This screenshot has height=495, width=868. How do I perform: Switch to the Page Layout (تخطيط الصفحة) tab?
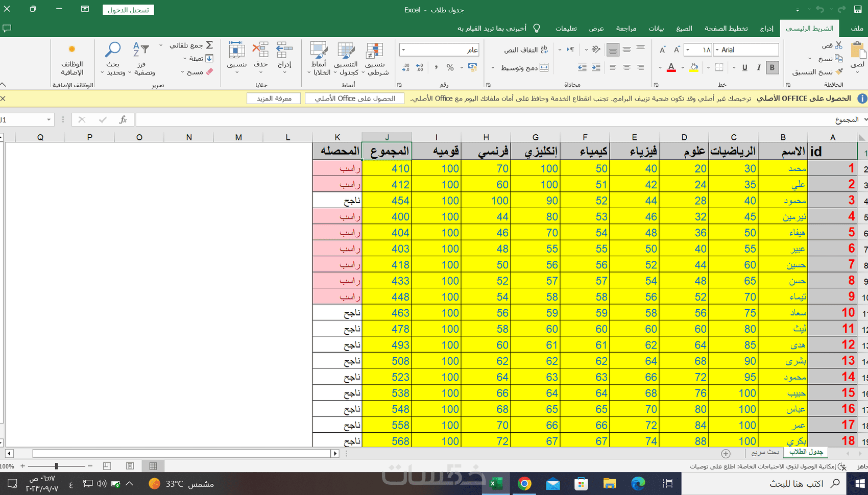[726, 29]
